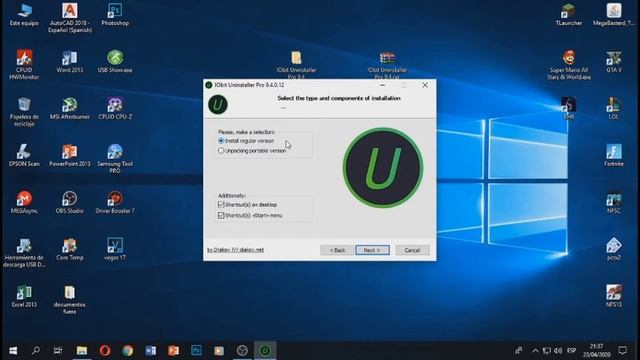Image resolution: width=640 pixels, height=360 pixels.
Task: Switch to OBS Studio taskbar icon
Action: pyautogui.click(x=242, y=351)
